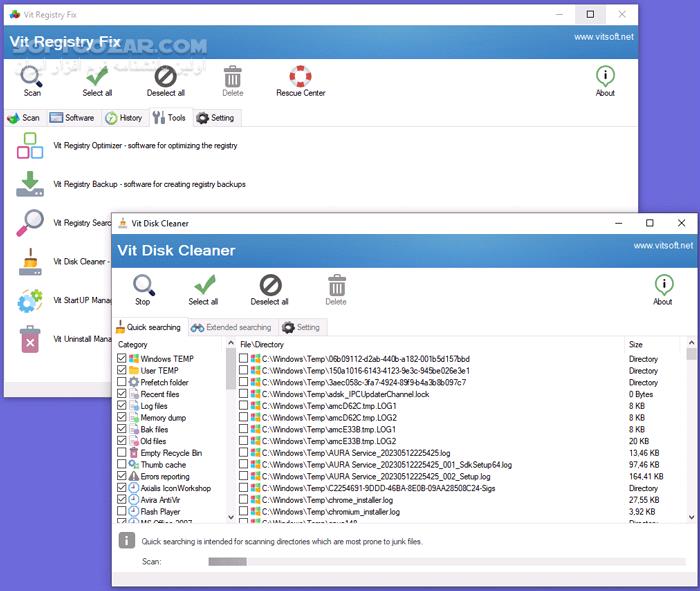Uncheck the User TEMP category
Viewport: 700px width, 591px height.
(x=121, y=370)
